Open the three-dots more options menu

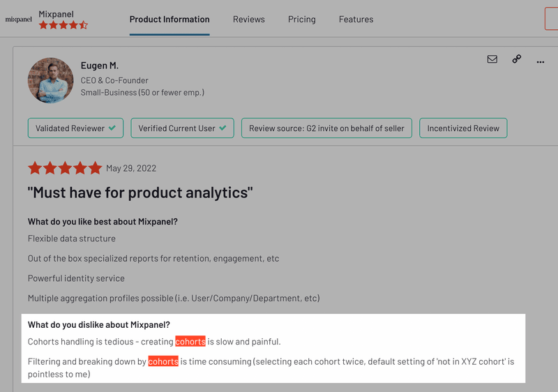[540, 62]
